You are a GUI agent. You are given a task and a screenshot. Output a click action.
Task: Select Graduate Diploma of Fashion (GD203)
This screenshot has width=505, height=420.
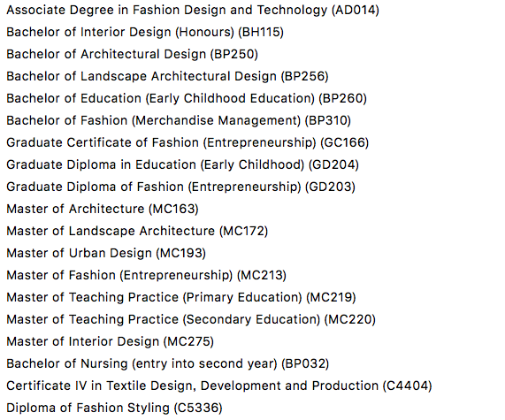coord(180,187)
